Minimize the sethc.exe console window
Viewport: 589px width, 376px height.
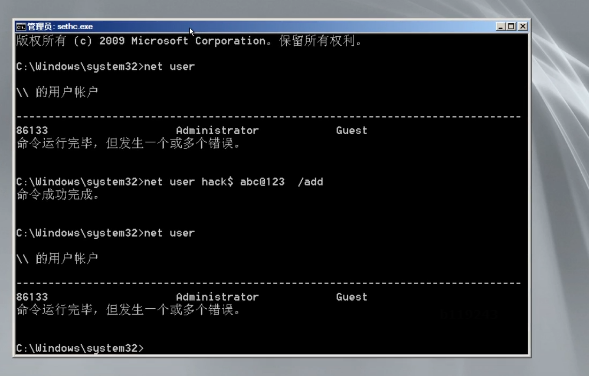point(500,26)
